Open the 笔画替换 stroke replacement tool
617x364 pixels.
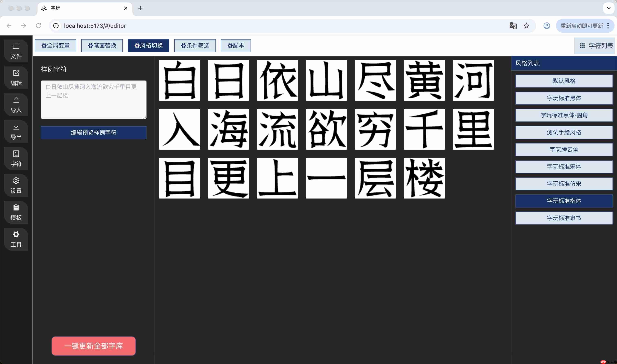[102, 45]
